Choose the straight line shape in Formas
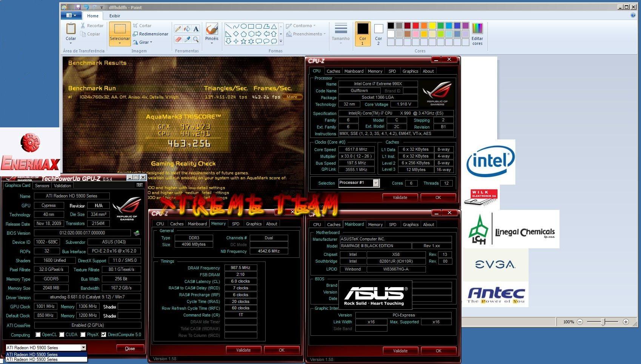Viewport: 641px width, 364px height. pyautogui.click(x=228, y=26)
